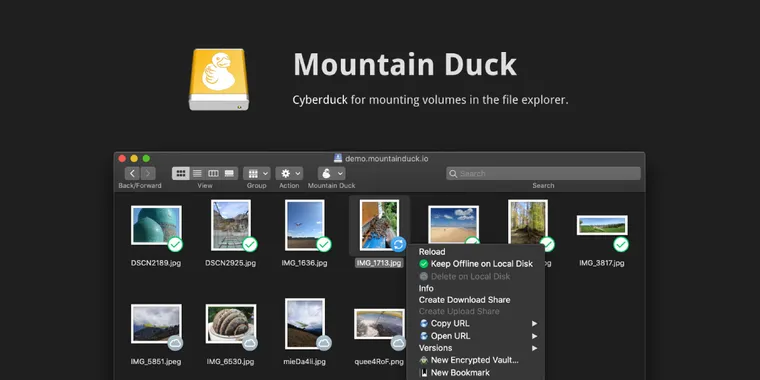
Task: Click the Search field
Action: point(543,174)
